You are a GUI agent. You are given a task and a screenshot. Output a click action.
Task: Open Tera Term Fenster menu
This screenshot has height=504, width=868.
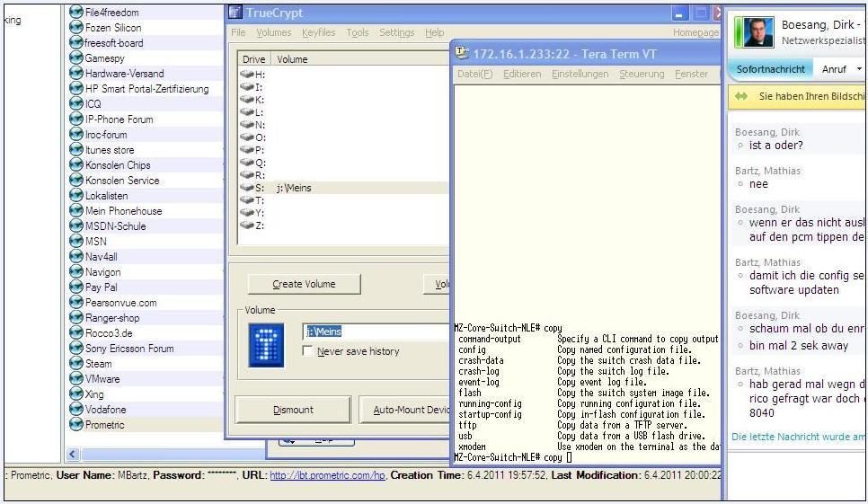coord(691,74)
